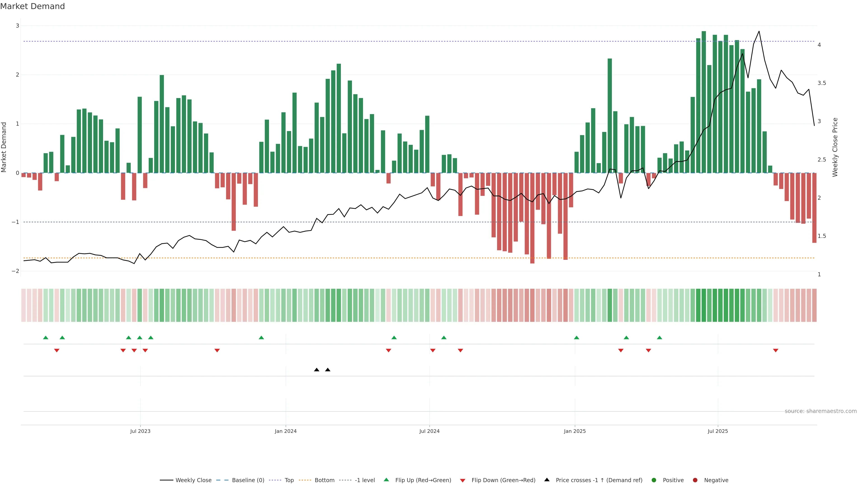Screen dimensions: 868x488
Task: Click the first green flip-up marker
Action: pos(45,338)
